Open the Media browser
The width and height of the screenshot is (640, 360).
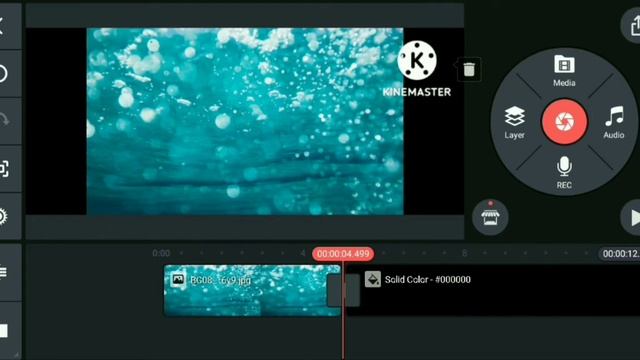564,71
